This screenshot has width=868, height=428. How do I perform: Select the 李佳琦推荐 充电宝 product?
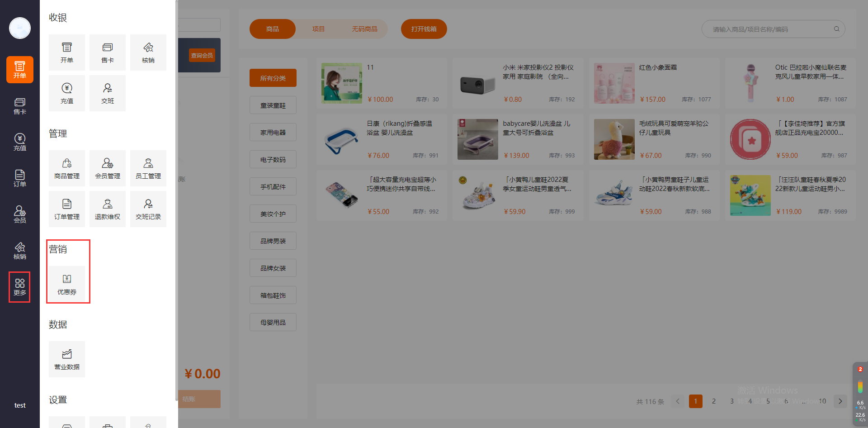[x=790, y=139]
